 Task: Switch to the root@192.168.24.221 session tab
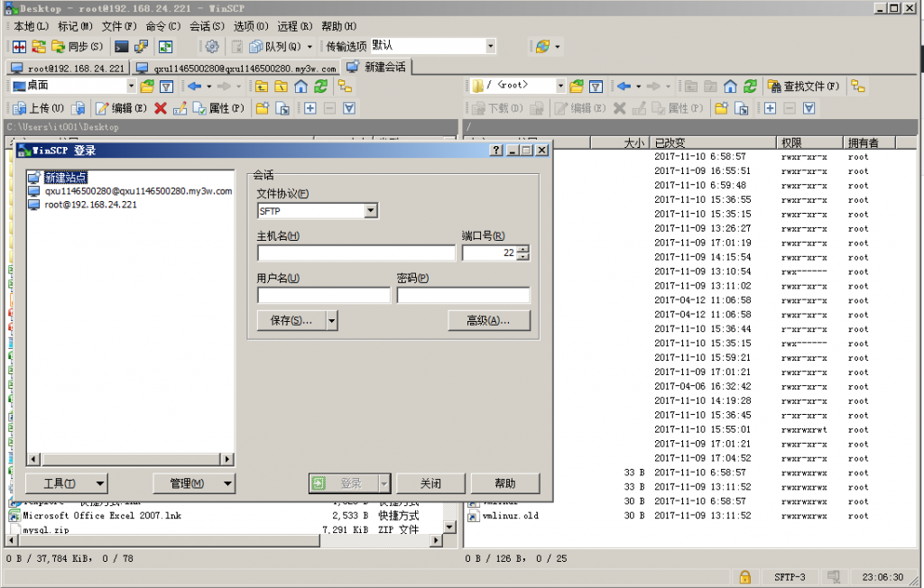coord(69,69)
